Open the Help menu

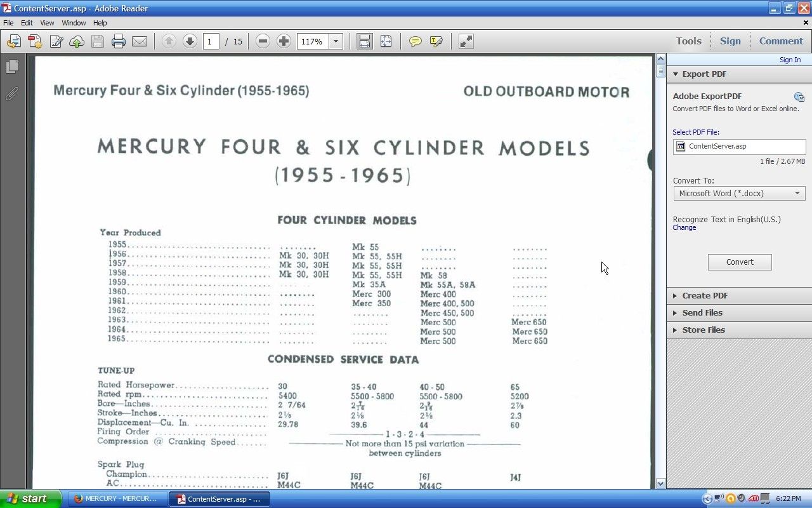click(x=100, y=23)
